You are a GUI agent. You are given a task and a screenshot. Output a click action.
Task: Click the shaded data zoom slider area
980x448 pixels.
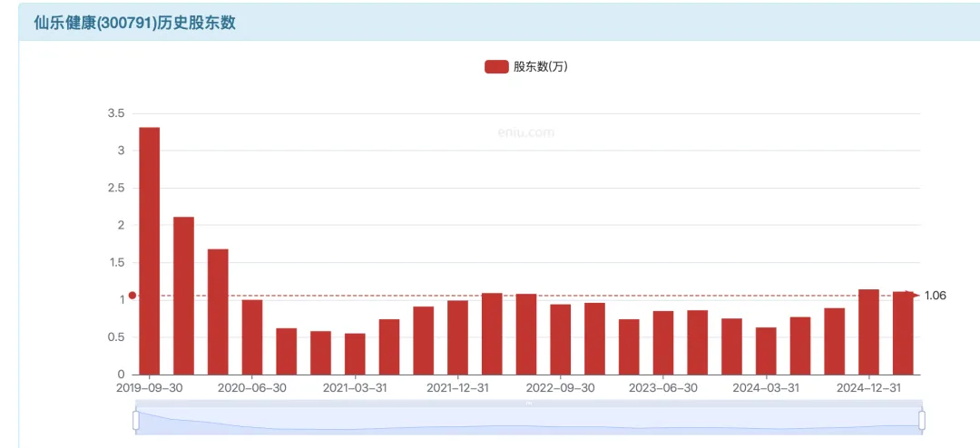pos(529,421)
